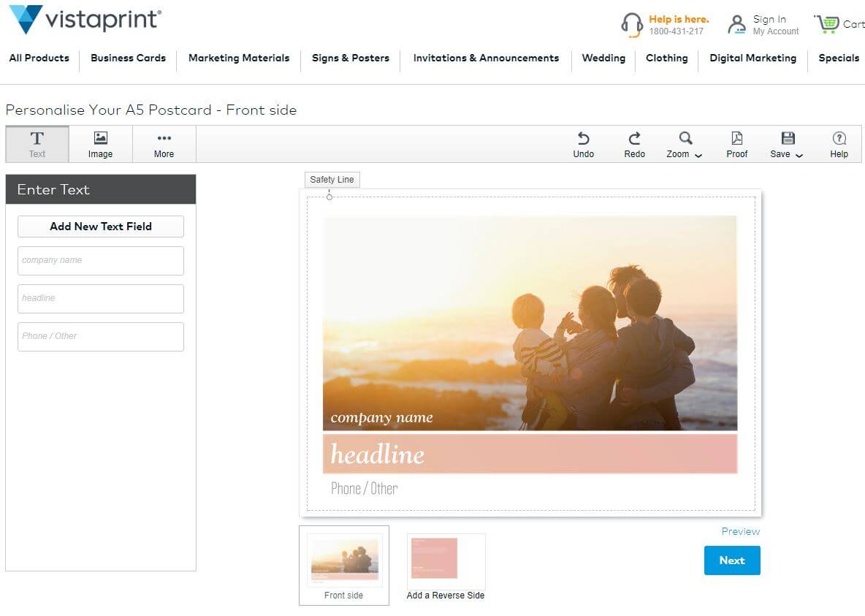Image resolution: width=865 pixels, height=616 pixels.
Task: Open Business Cards menu
Action: (x=128, y=58)
